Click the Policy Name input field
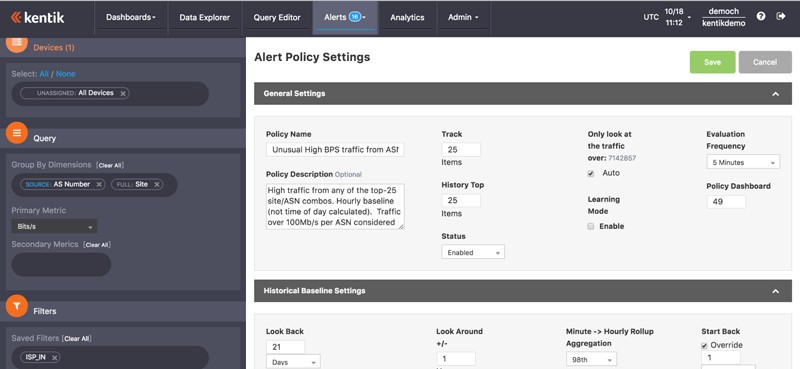This screenshot has height=369, width=800. click(335, 150)
